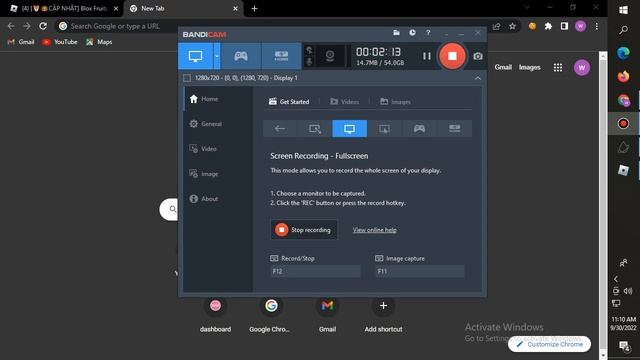Open Windows Start button in taskbar
This screenshot has width=640, height=360.
point(623,10)
